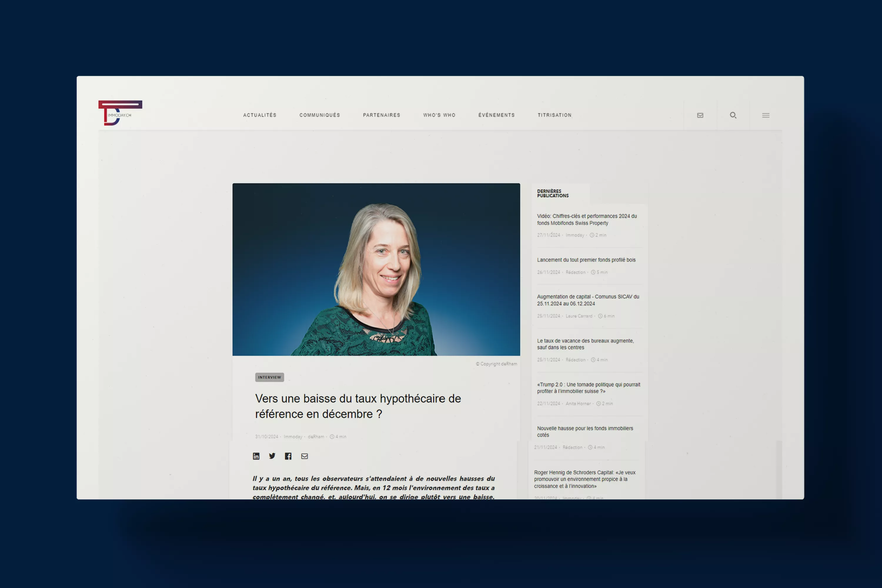Share the article on Facebook
Image resolution: width=882 pixels, height=588 pixels.
(288, 456)
